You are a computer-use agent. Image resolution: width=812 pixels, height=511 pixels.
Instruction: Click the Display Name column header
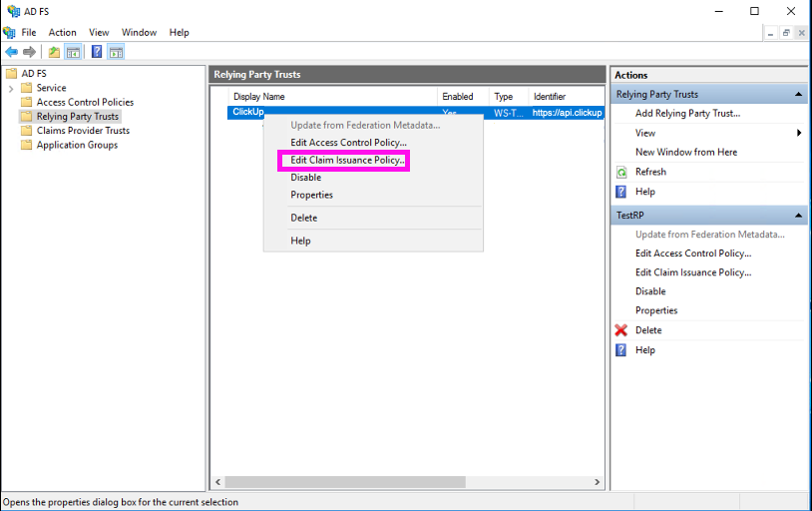[x=259, y=97]
